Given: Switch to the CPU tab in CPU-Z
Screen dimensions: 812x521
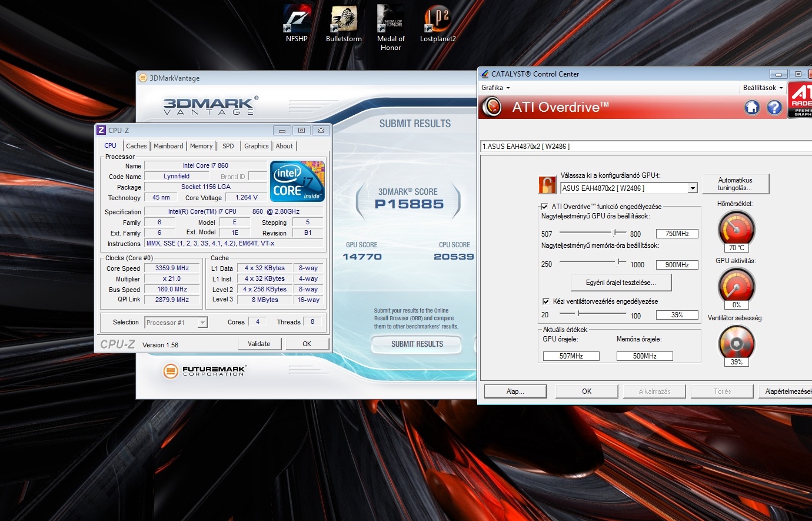Looking at the screenshot, I should pyautogui.click(x=110, y=145).
